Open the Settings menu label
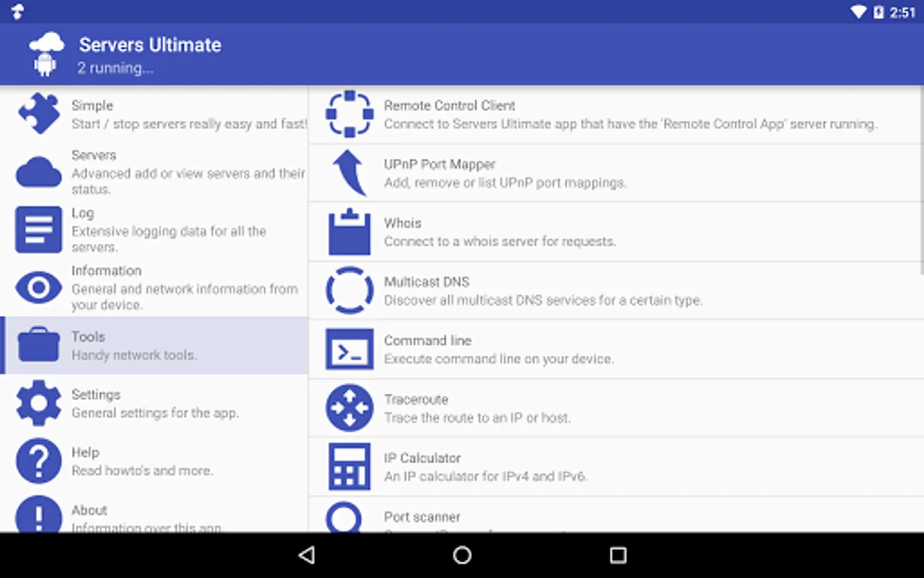924x578 pixels. [96, 394]
